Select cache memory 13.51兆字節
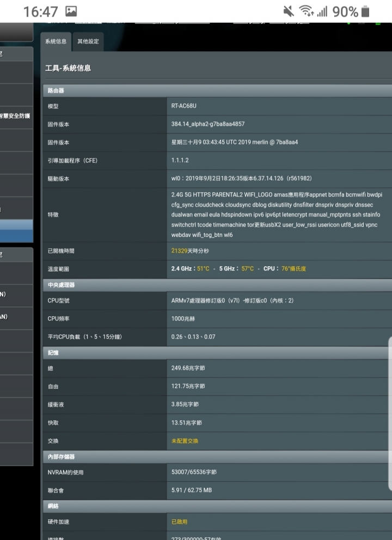This screenshot has width=392, height=540. coord(187,422)
